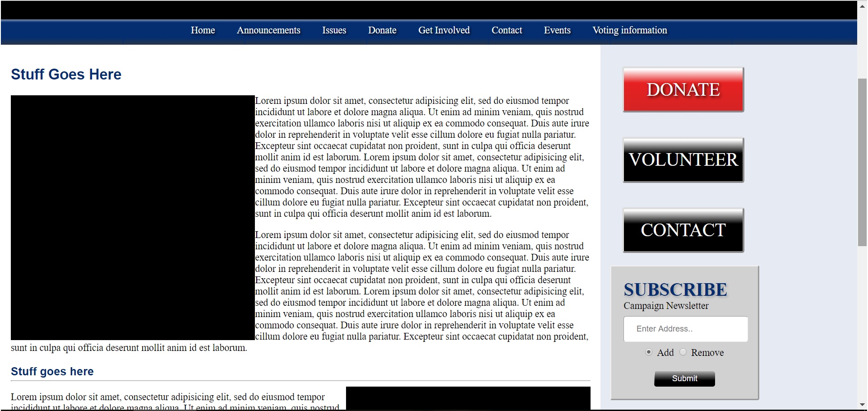
Task: Click the large black image beside the text
Action: [133, 217]
